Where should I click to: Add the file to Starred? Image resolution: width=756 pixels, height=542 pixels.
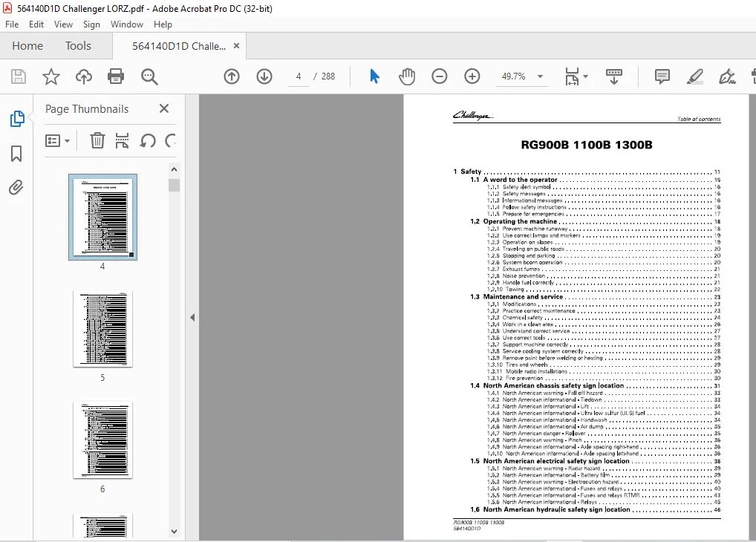51,76
